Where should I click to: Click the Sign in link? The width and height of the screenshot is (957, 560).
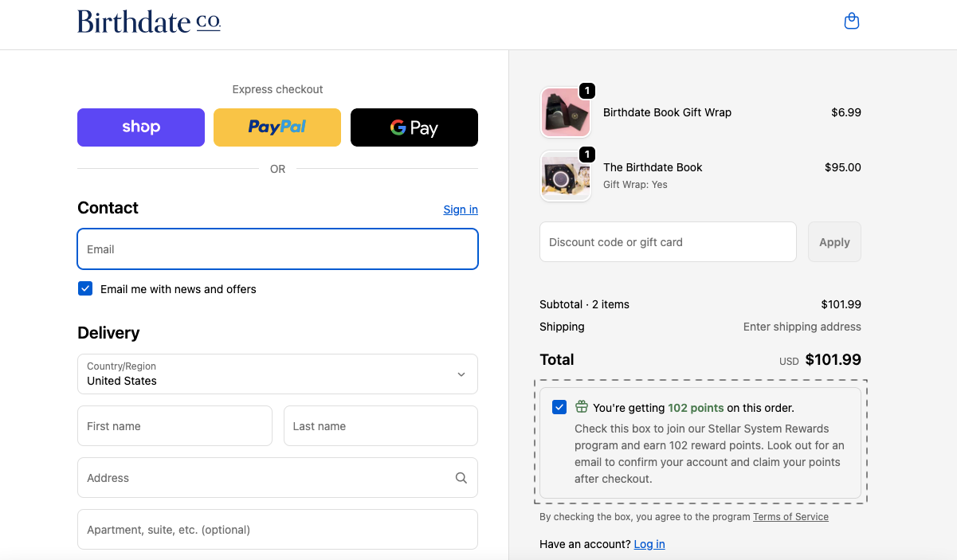coord(461,210)
